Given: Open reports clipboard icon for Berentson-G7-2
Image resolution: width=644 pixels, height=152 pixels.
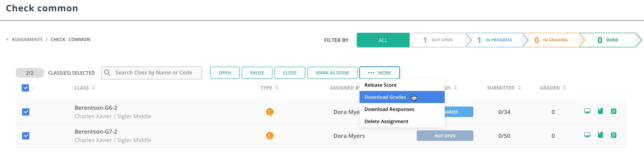Looking at the screenshot, I should pos(613,135).
